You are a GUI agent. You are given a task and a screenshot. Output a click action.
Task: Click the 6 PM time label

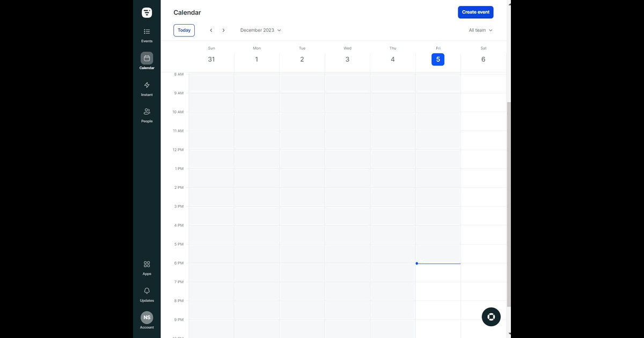click(179, 263)
